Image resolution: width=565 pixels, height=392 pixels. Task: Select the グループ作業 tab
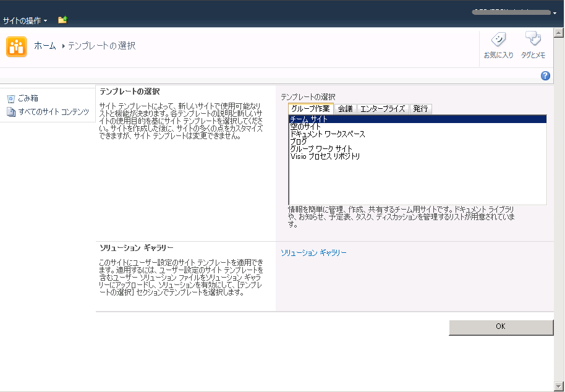310,109
